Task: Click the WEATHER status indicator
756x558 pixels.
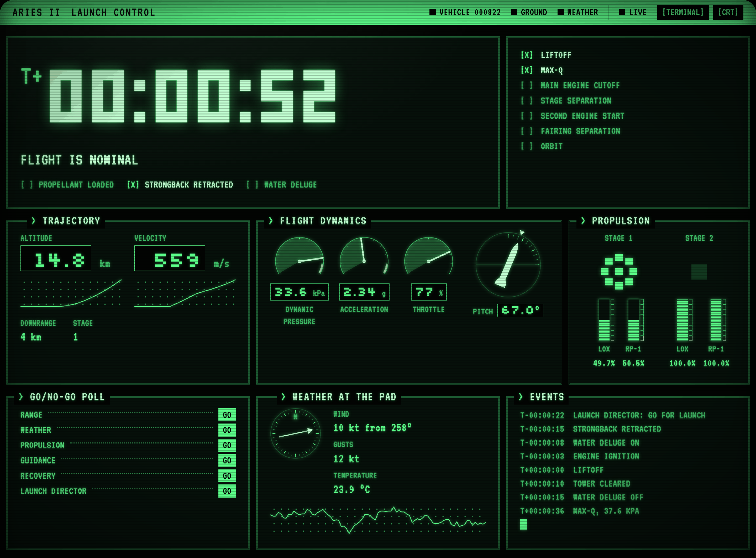Action: point(577,13)
